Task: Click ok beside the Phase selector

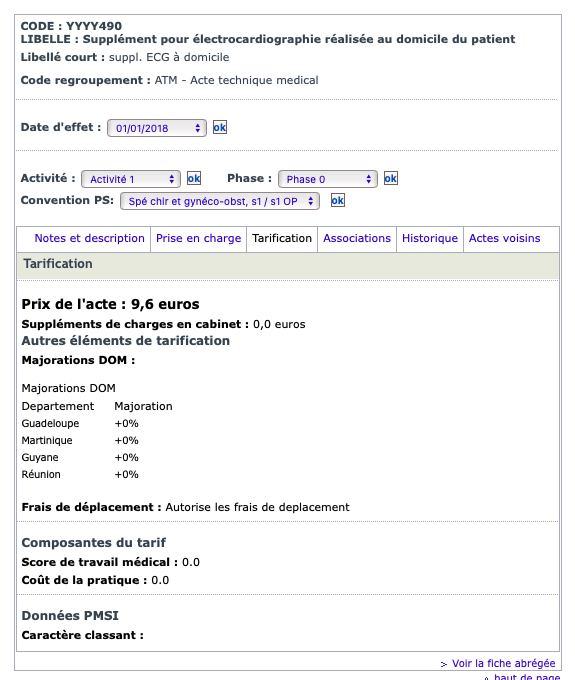Action: (x=391, y=178)
